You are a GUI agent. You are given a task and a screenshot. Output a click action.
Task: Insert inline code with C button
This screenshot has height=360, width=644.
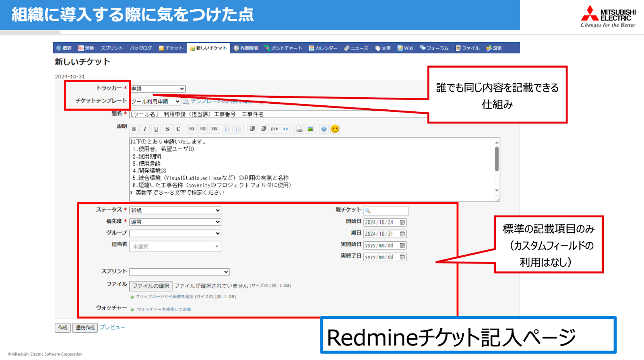pos(178,129)
